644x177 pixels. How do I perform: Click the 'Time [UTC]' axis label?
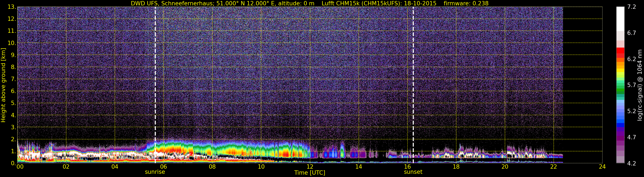coord(309,173)
